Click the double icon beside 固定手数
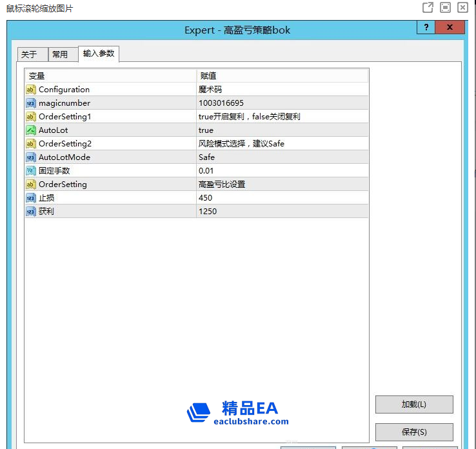Screen dimensions: 476x449 31,170
